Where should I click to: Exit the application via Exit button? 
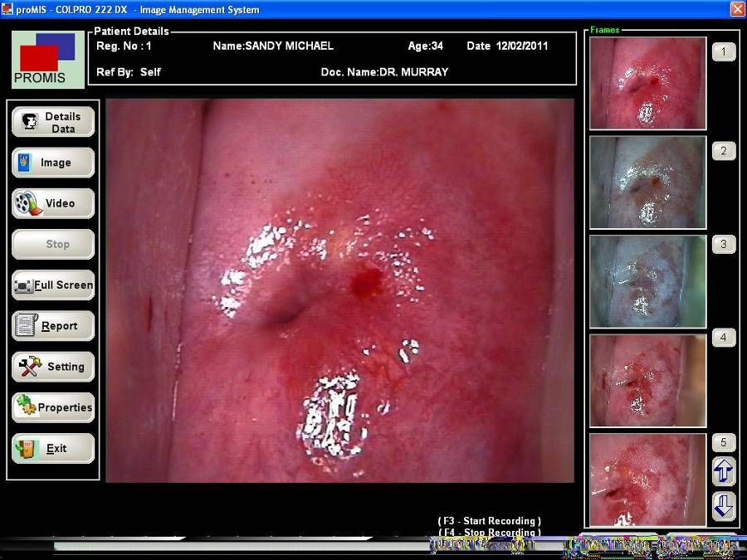[53, 449]
